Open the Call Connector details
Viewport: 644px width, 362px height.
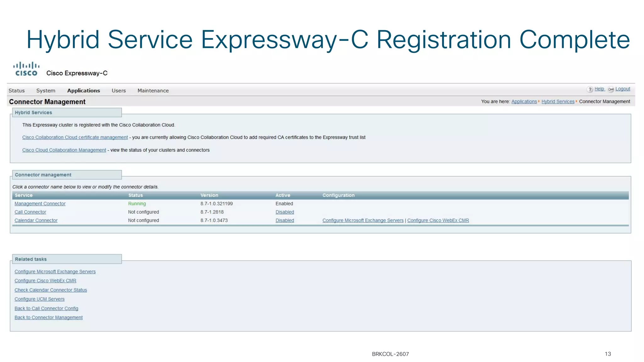click(30, 212)
